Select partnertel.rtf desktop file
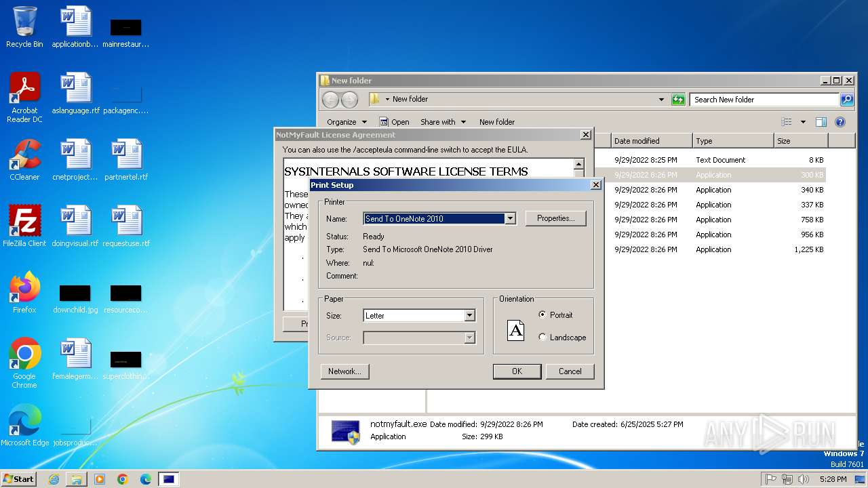This screenshot has width=868, height=488. [x=126, y=160]
